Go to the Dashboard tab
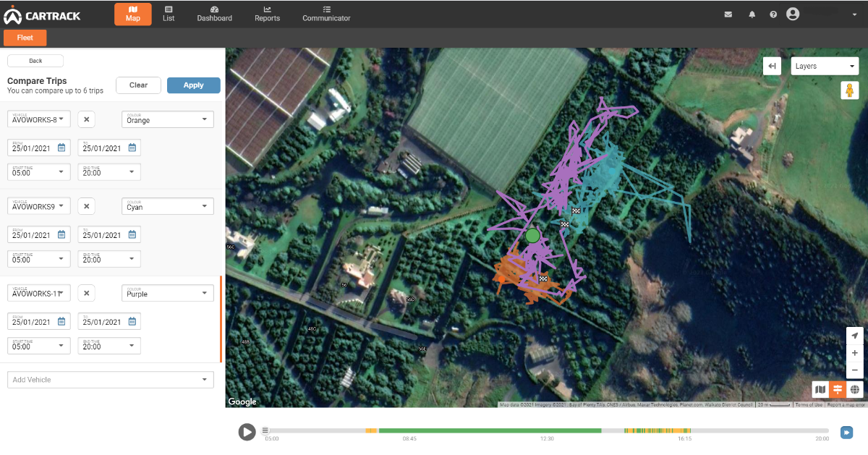 tap(214, 14)
